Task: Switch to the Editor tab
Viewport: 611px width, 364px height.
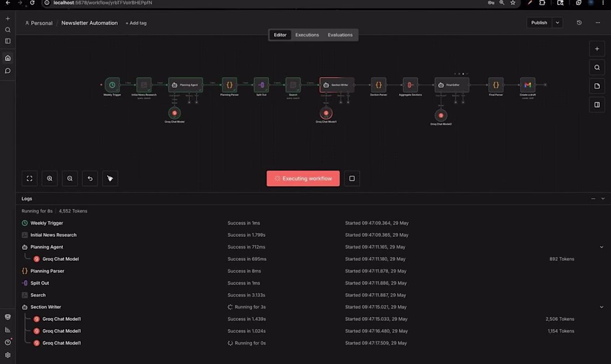Action: click(x=280, y=34)
